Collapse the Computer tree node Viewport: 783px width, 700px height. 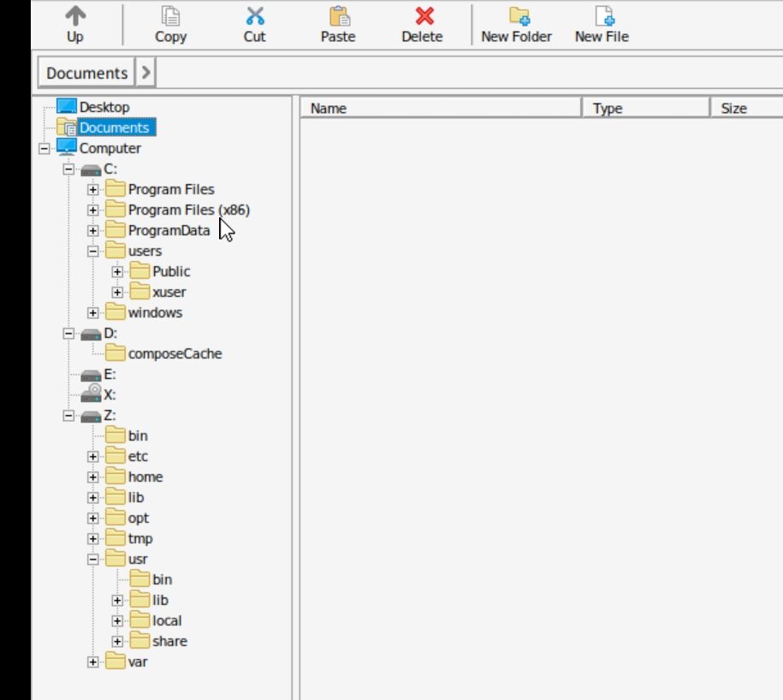click(44, 148)
